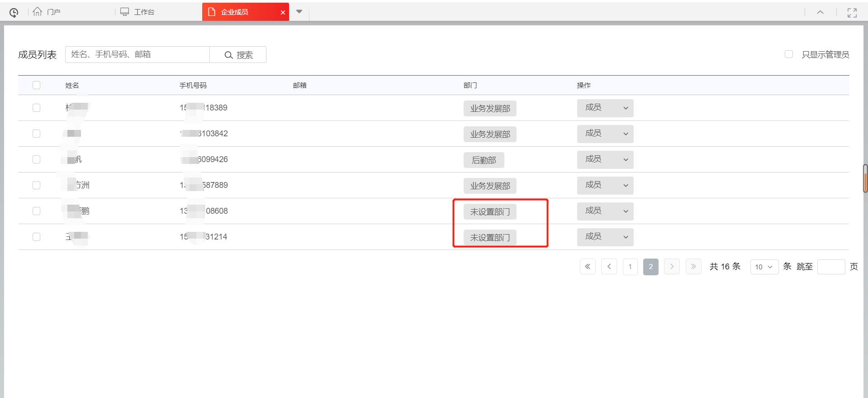868x398 pixels.
Task: Go to first page icon
Action: pos(588,267)
